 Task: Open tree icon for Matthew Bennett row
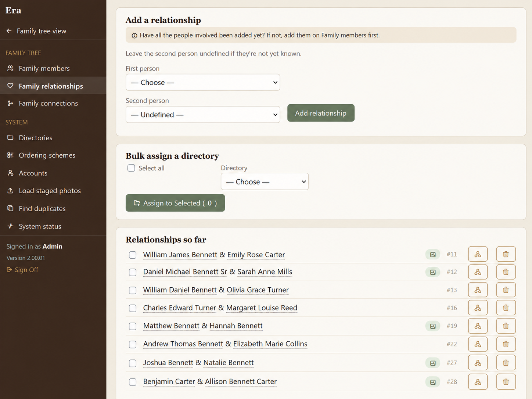tap(478, 326)
